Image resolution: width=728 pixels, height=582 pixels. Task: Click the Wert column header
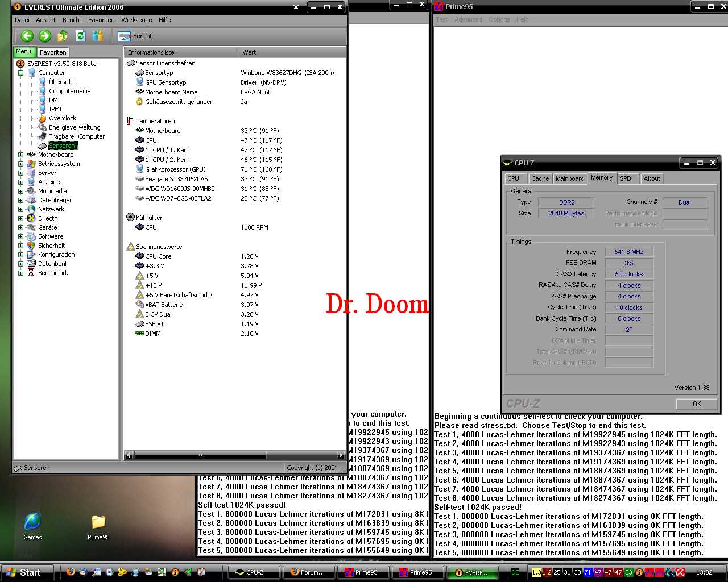pyautogui.click(x=291, y=52)
